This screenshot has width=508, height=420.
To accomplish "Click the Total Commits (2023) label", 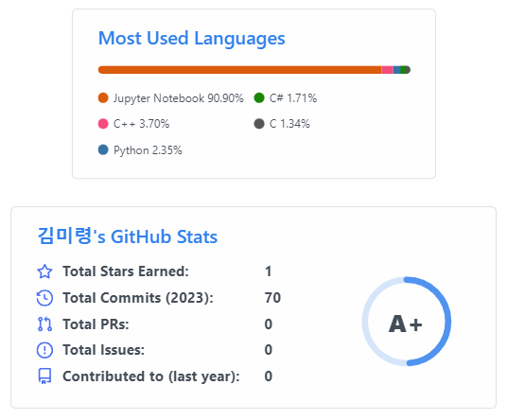I will click(x=138, y=298).
